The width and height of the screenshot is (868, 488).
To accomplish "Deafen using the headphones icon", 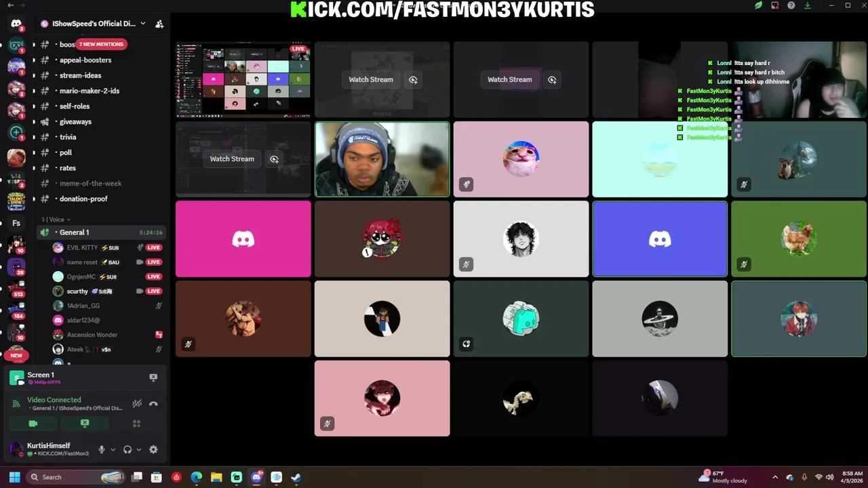I will (x=127, y=449).
